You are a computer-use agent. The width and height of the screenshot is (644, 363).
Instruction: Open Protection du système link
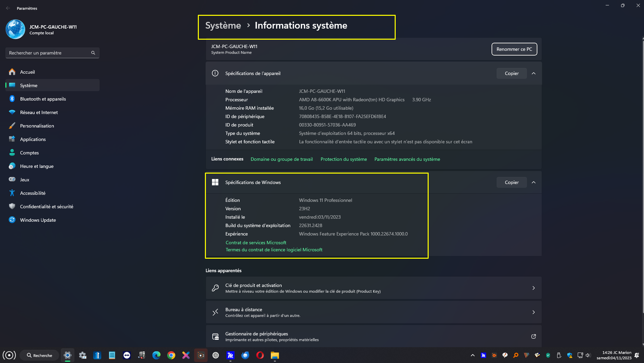(344, 159)
